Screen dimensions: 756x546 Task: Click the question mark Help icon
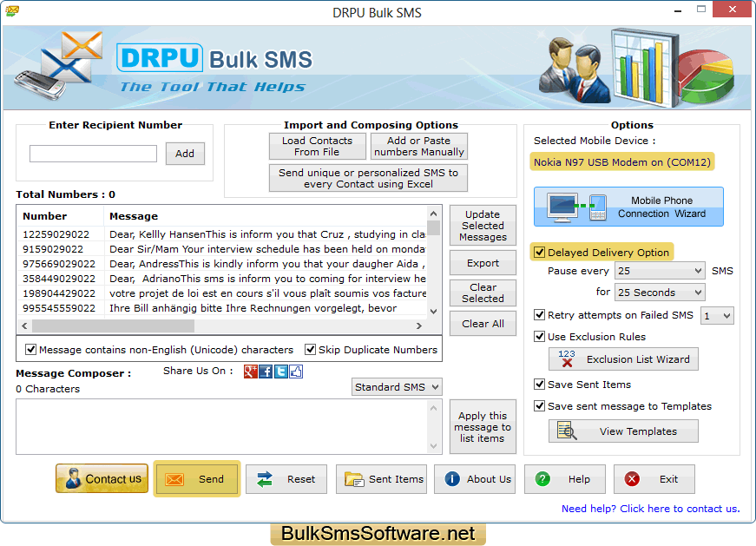point(542,479)
